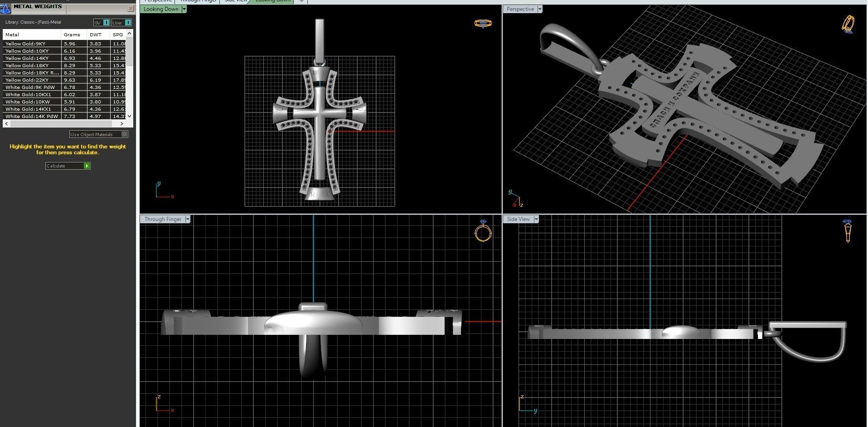The image size is (868, 427).
Task: Select the White Gold:10KW row
Action: pyautogui.click(x=64, y=102)
